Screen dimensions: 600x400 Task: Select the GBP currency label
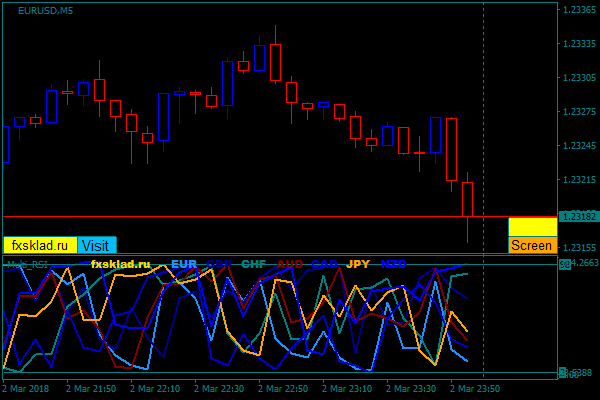[x=219, y=264]
